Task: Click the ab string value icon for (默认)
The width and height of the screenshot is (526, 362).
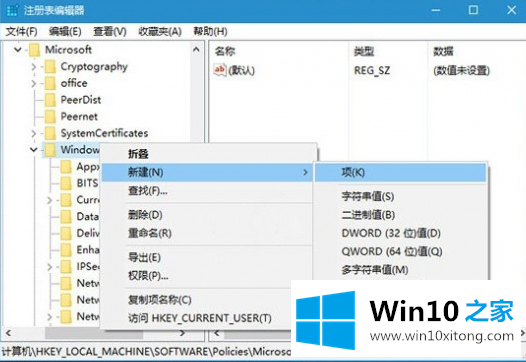Action: pos(220,70)
